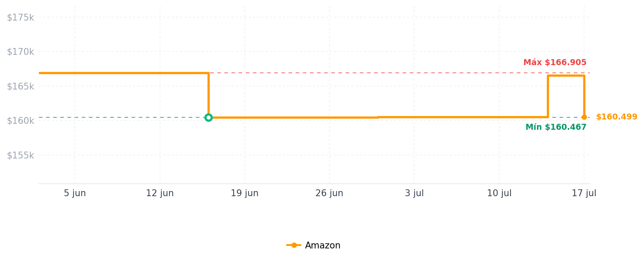Click the $175k y-axis label
The image size is (644, 260).
click(x=20, y=18)
